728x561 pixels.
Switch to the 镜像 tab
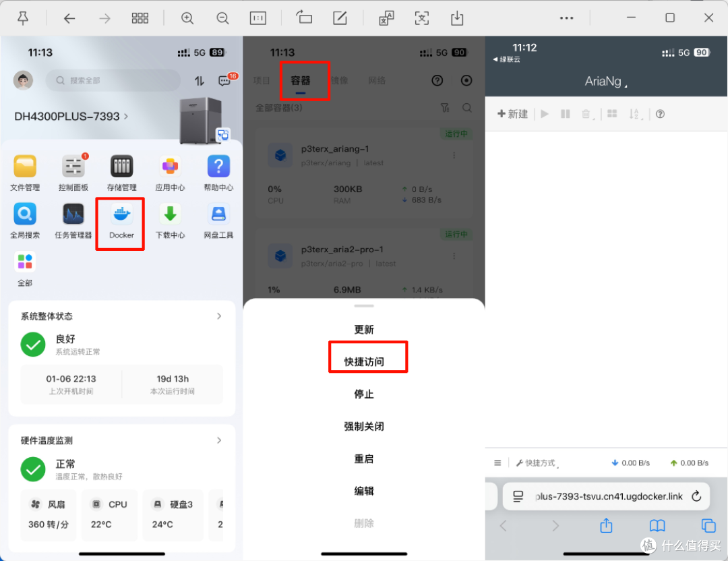point(339,80)
